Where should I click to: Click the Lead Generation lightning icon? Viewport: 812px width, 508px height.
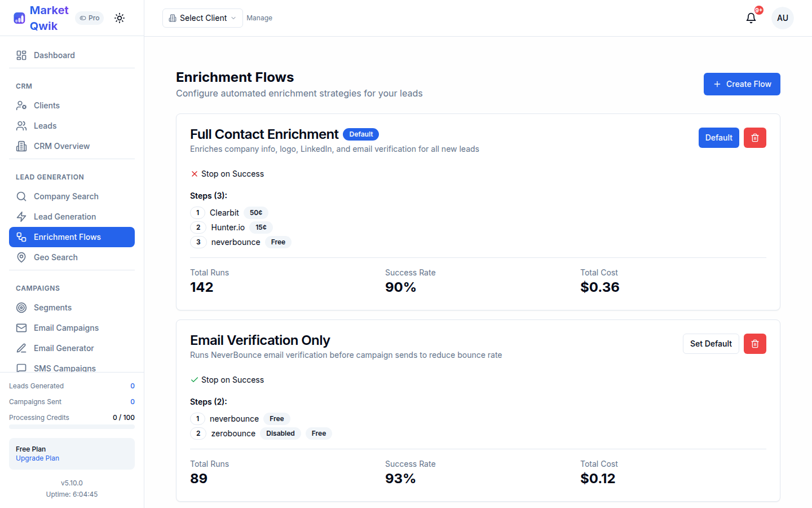coord(22,216)
